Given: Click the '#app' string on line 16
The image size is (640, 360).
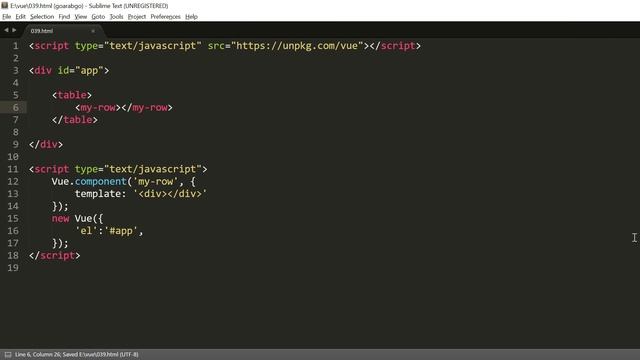Looking at the screenshot, I should pyautogui.click(x=121, y=231).
